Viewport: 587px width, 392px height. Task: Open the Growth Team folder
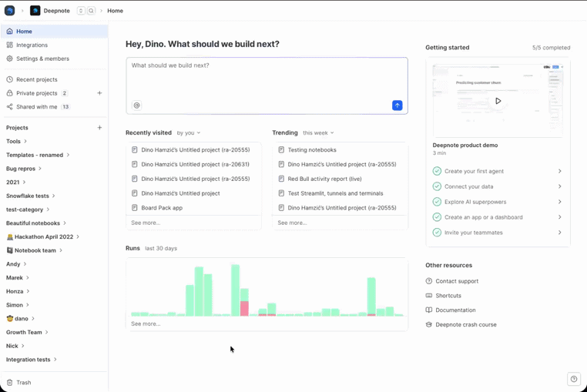click(27, 332)
